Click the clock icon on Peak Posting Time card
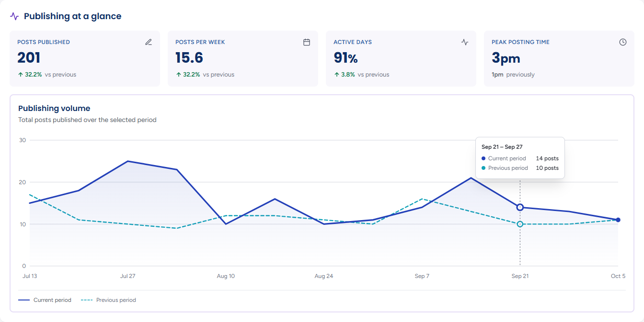The height and width of the screenshot is (322, 644). [x=623, y=42]
